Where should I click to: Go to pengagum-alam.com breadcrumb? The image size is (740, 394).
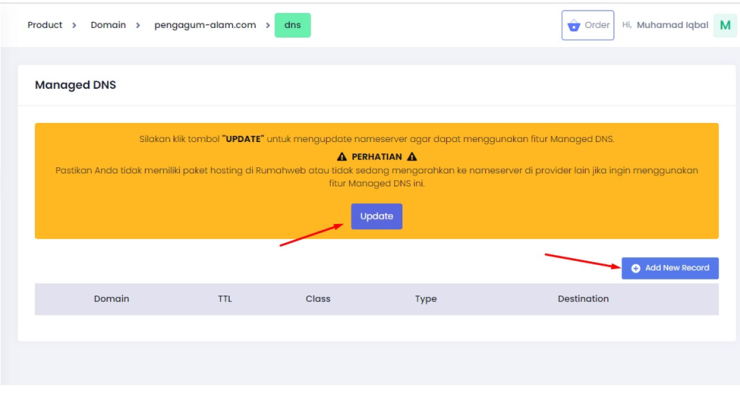205,25
